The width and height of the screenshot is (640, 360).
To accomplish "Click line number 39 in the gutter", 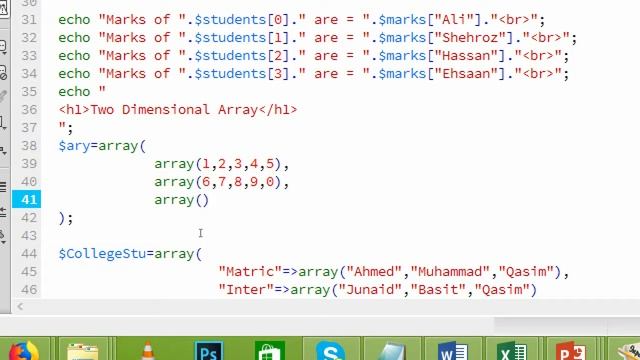I will tap(29, 164).
